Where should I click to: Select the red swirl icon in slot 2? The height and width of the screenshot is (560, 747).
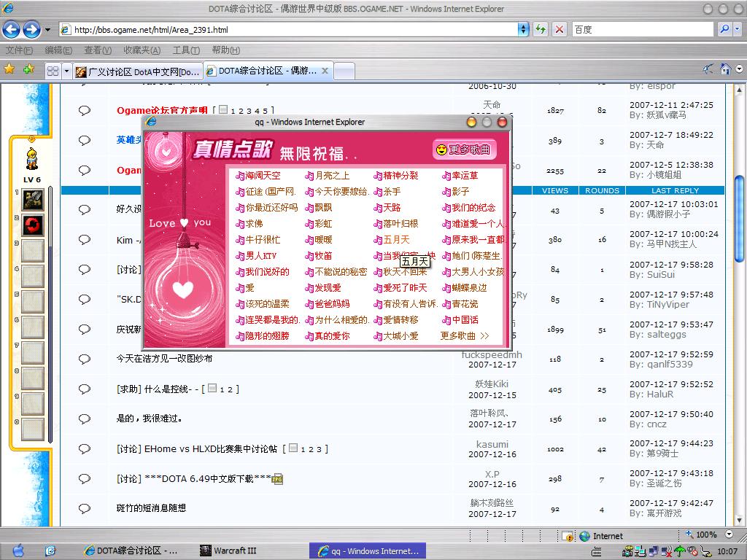click(x=33, y=225)
